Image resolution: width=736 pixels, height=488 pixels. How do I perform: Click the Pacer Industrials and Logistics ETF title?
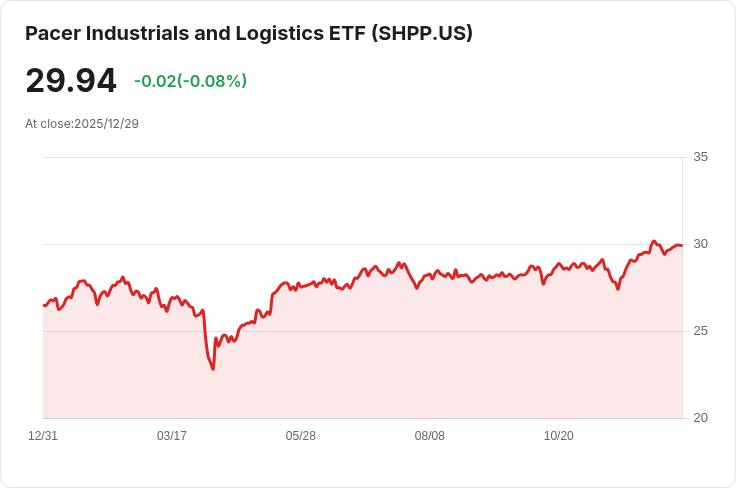click(x=249, y=33)
